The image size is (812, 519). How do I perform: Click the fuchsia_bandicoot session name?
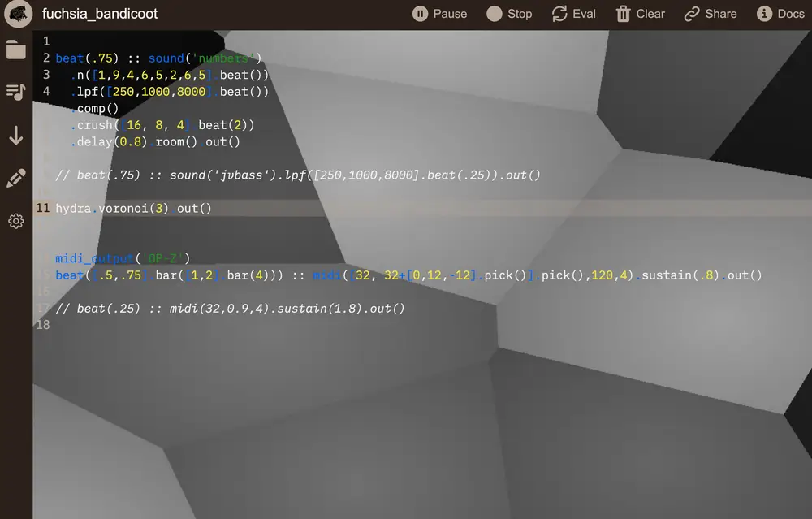click(100, 14)
